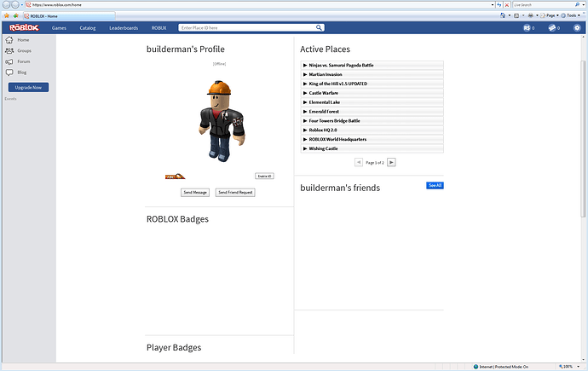Open the Robux balance icon

pyautogui.click(x=527, y=28)
